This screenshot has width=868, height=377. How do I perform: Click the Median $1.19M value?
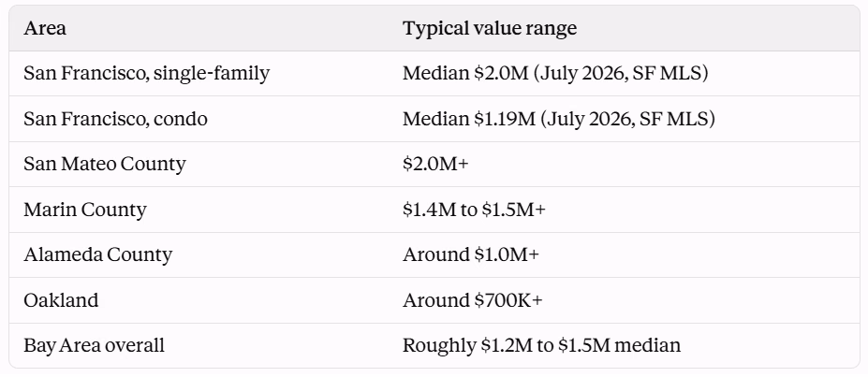[469, 119]
